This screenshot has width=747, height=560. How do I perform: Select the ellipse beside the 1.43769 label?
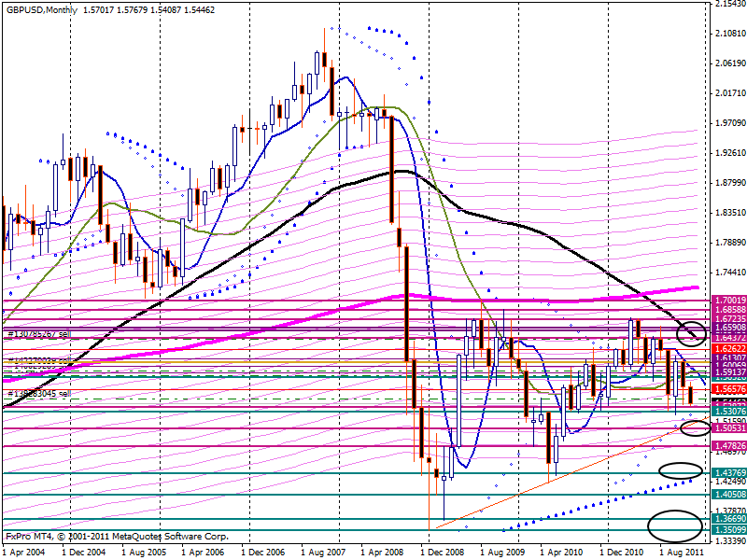pyautogui.click(x=681, y=470)
